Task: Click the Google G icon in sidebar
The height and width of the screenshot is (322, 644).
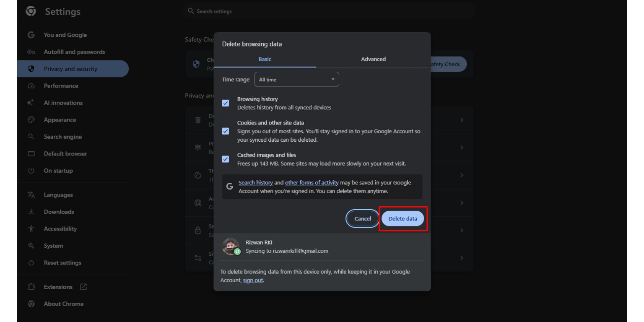Action: (x=31, y=35)
